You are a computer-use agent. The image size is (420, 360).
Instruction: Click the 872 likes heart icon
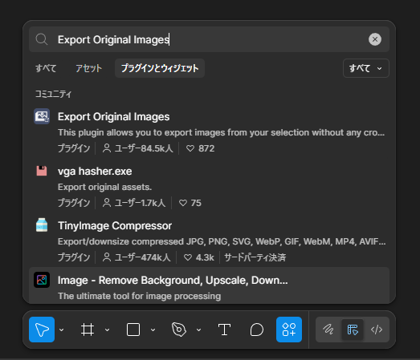point(190,148)
